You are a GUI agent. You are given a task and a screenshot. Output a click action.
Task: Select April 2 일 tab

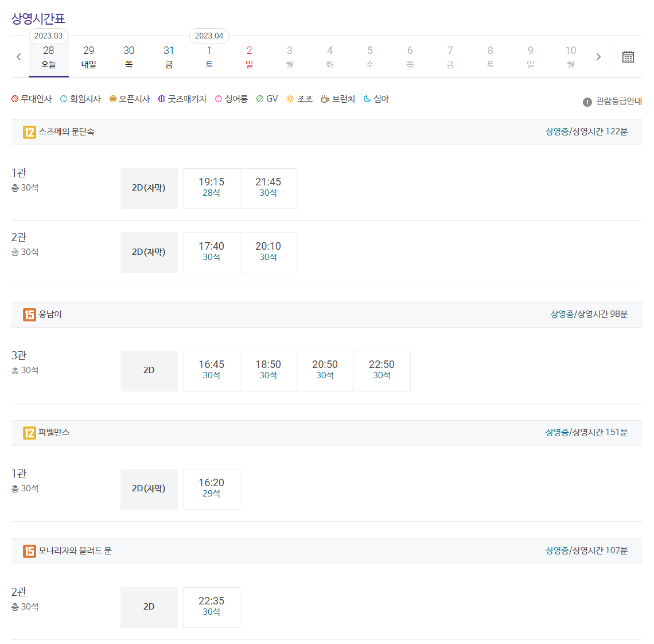tap(250, 57)
